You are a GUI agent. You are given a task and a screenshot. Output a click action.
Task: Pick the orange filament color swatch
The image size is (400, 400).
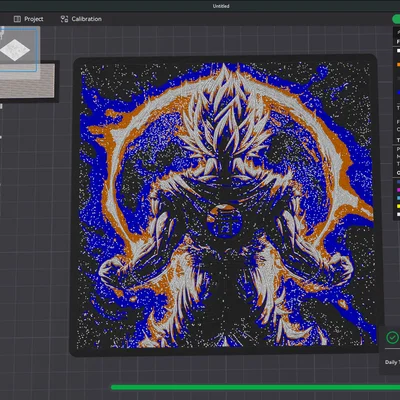coord(398,65)
